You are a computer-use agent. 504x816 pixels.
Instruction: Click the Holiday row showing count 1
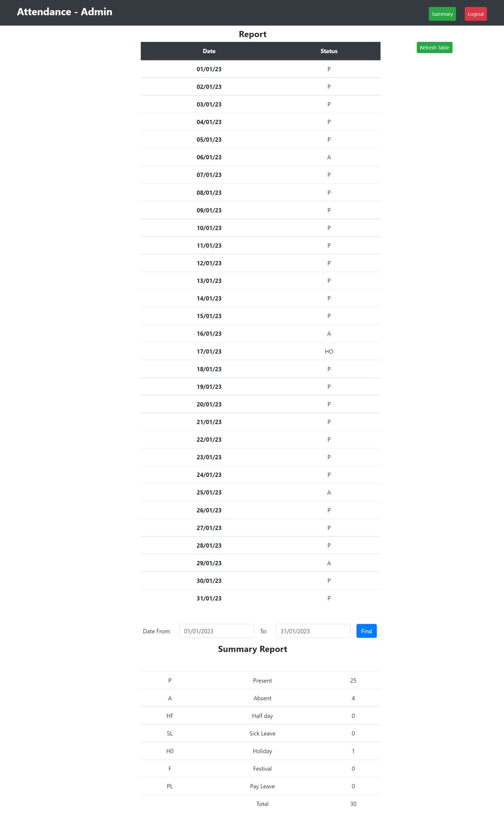point(262,751)
